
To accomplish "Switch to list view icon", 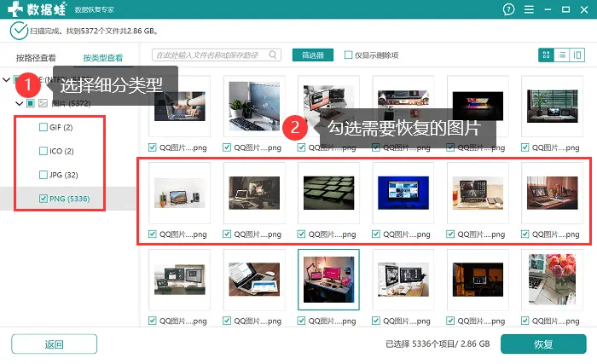I will [561, 55].
